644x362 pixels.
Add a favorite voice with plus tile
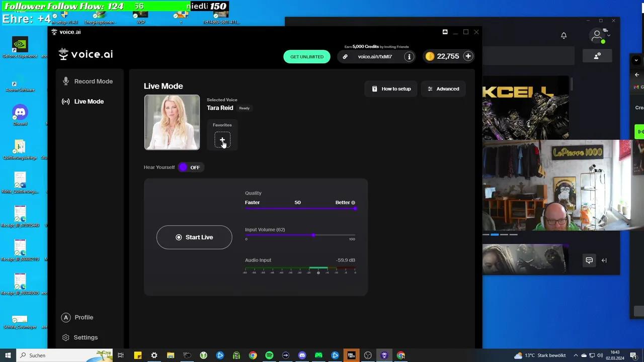222,140
